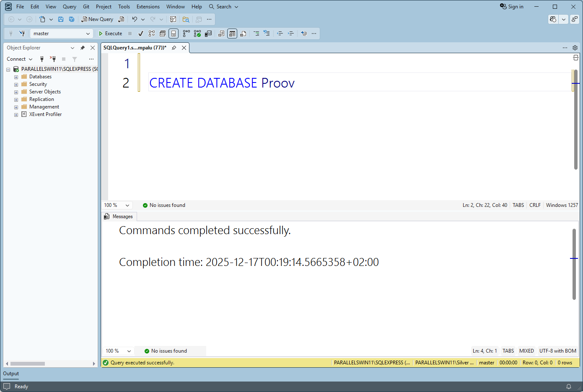
Task: Click the Change Connection toolbar icon
Action: coord(22,34)
